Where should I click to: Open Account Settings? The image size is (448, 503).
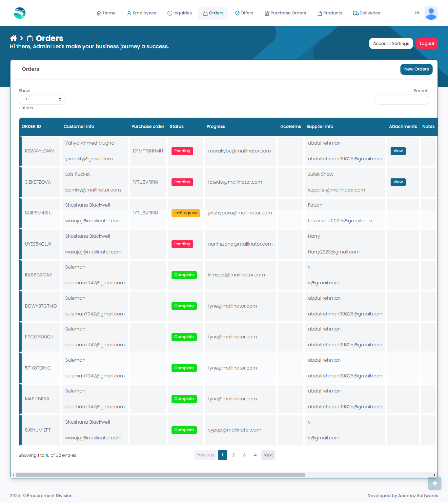(x=391, y=44)
